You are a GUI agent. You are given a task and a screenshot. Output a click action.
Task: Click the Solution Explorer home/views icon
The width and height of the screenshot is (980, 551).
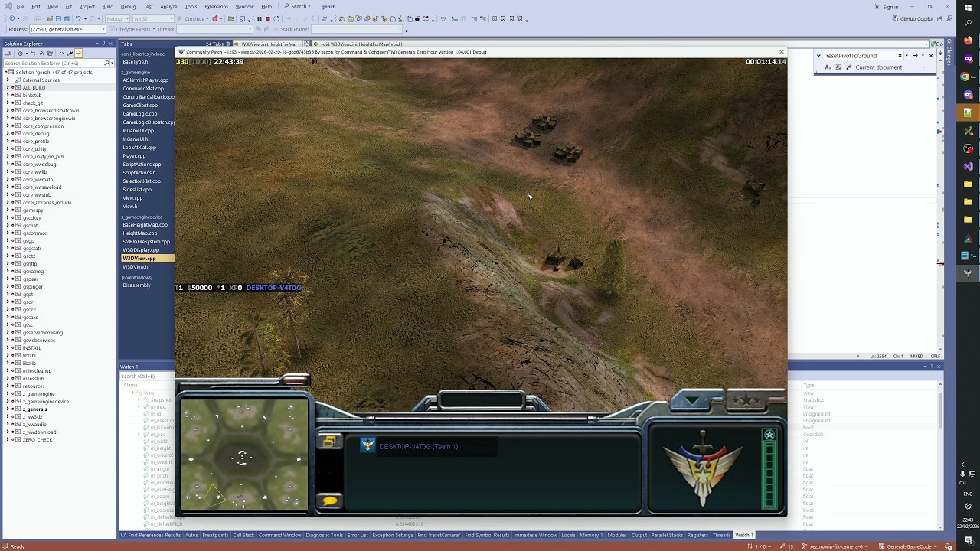tap(8, 53)
